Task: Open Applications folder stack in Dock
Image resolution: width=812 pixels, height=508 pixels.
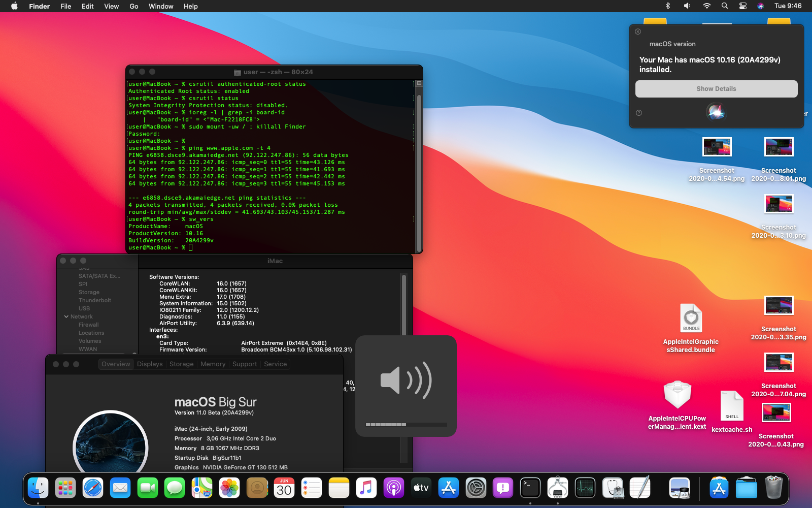Action: point(719,488)
